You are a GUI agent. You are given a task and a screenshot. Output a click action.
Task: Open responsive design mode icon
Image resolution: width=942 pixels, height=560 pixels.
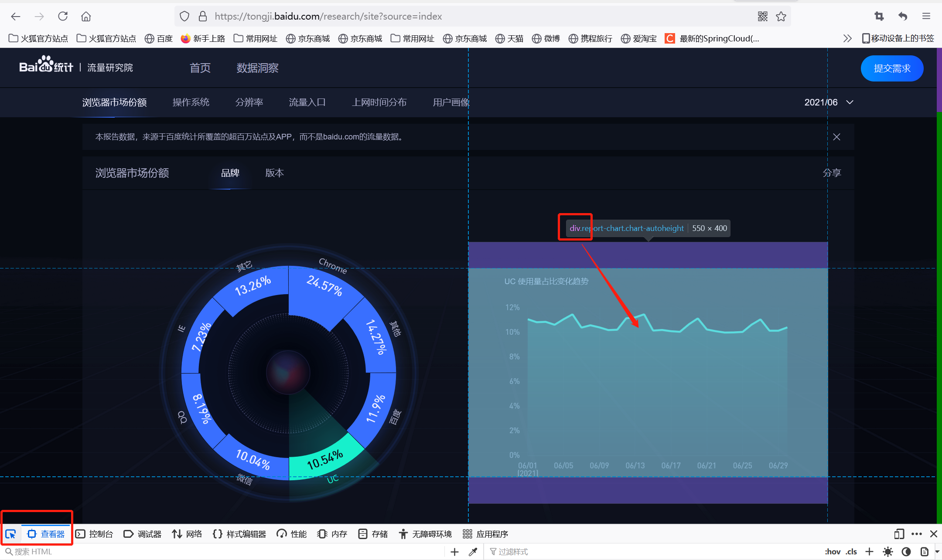(x=899, y=534)
